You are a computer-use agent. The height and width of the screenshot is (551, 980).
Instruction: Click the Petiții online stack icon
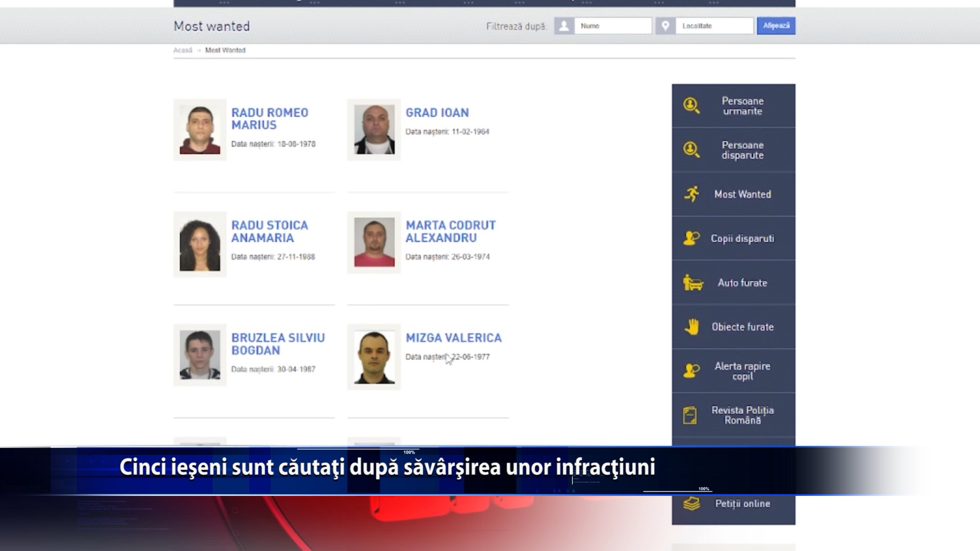pos(691,504)
